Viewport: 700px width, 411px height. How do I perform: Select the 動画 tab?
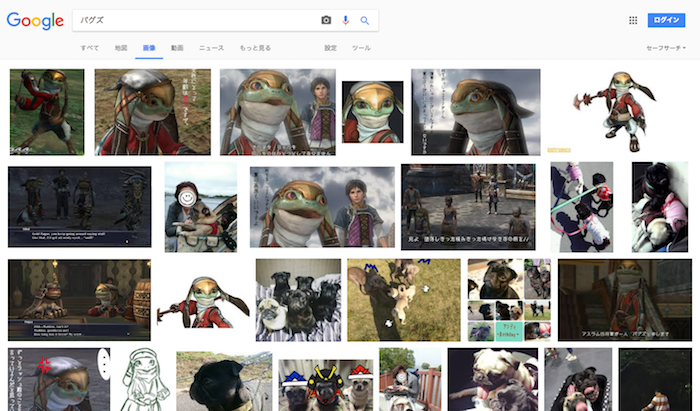coord(177,48)
